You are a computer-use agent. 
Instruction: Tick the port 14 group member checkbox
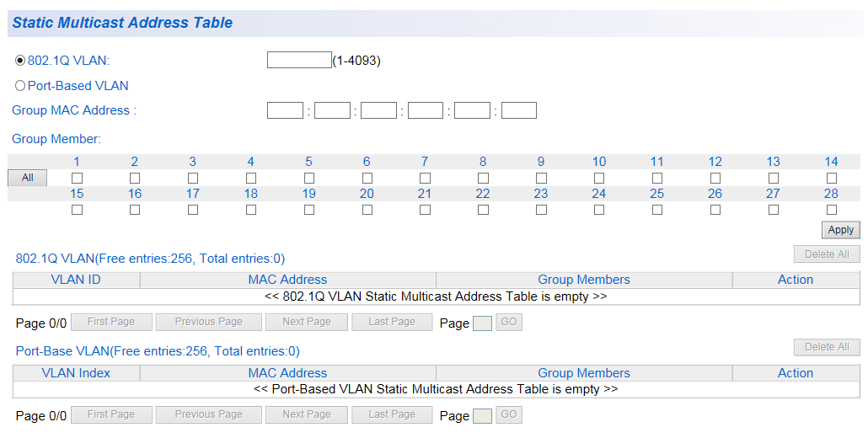[832, 178]
